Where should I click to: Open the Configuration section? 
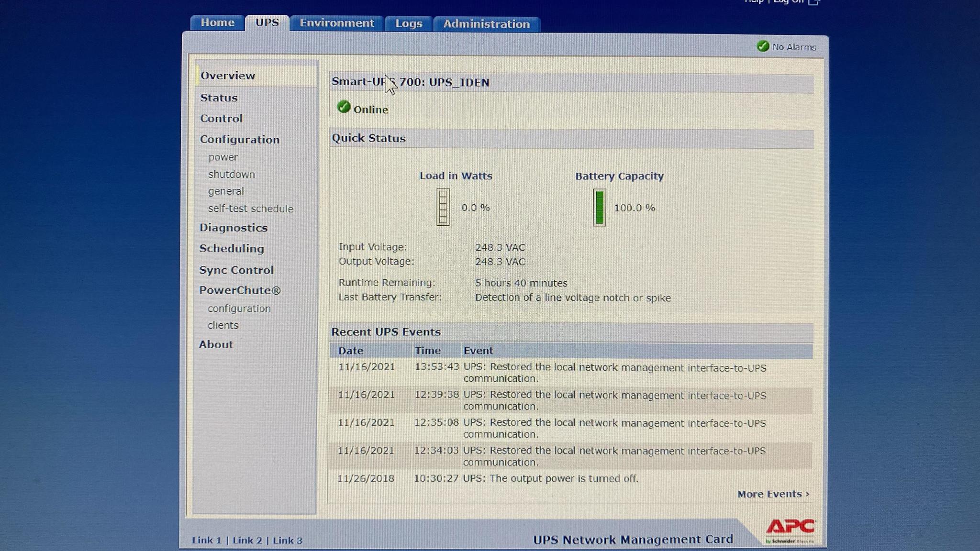240,140
